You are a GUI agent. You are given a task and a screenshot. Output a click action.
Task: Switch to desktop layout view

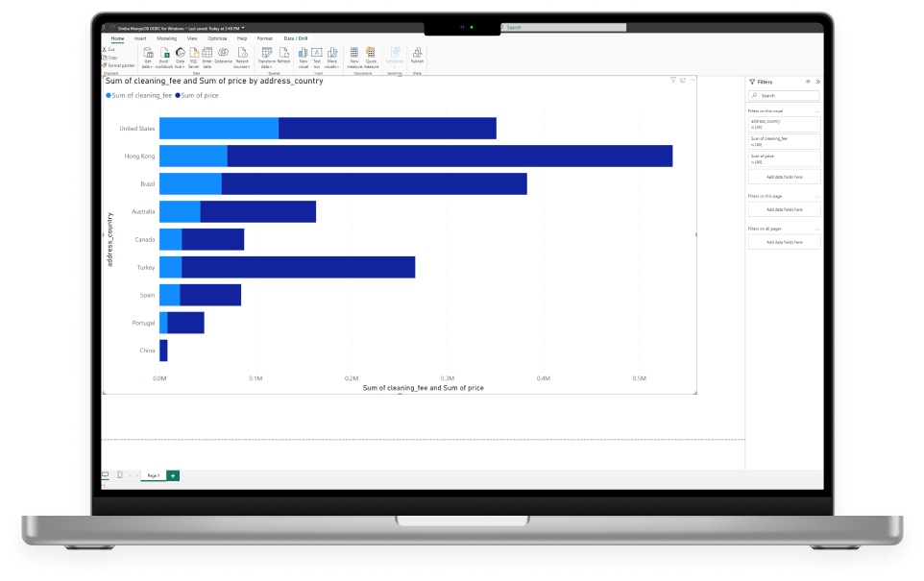[106, 475]
